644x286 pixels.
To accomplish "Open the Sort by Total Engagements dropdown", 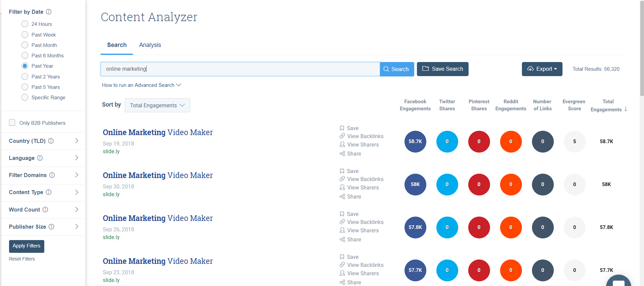I will pos(157,105).
